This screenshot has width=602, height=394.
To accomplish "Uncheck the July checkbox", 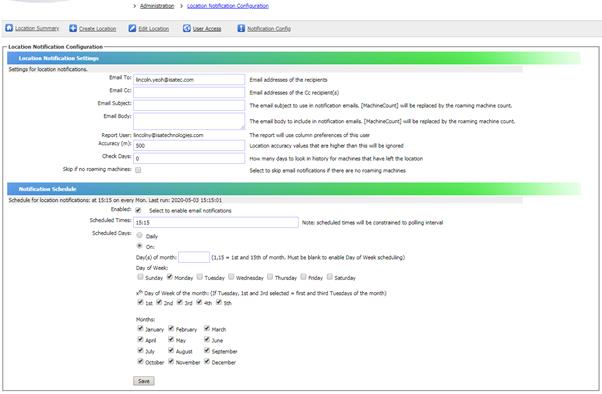I will pos(140,350).
